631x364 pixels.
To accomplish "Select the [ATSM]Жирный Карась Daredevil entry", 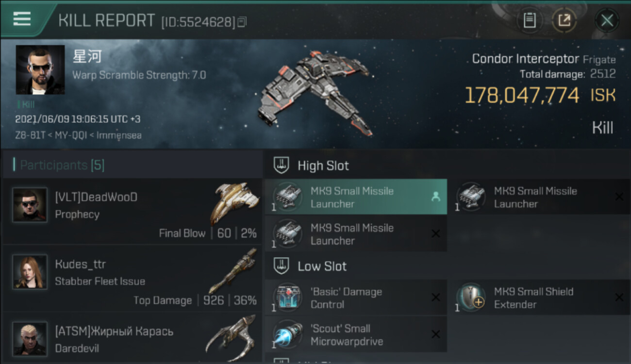I will pyautogui.click(x=132, y=337).
